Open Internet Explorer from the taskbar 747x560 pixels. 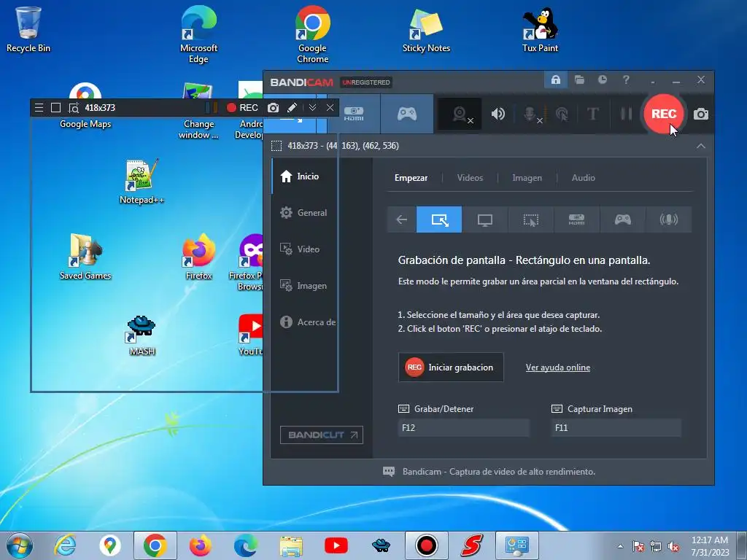(65, 545)
